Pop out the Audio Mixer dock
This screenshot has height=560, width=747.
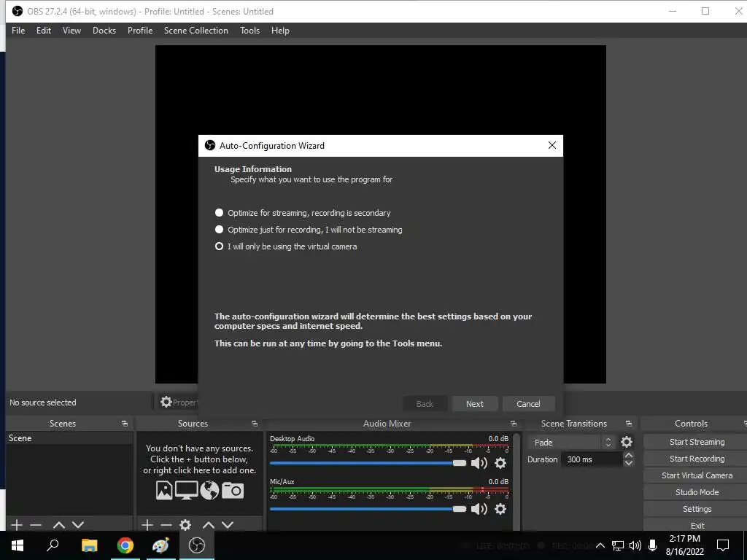[x=513, y=424]
